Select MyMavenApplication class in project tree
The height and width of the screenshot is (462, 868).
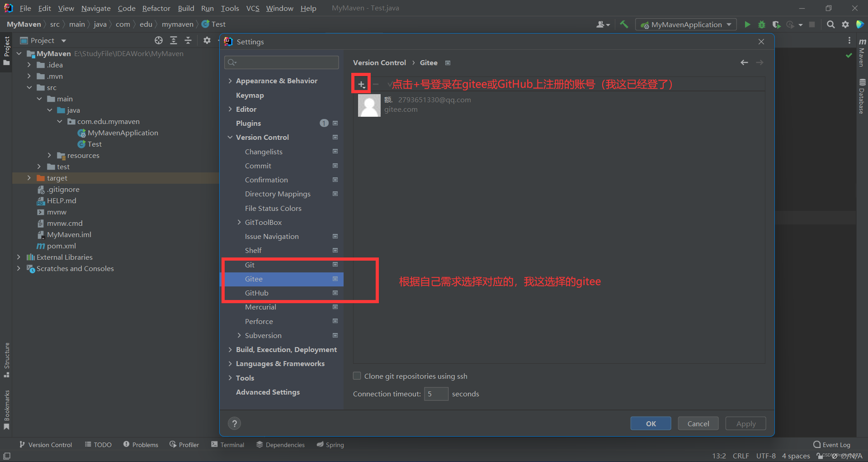[123, 133]
